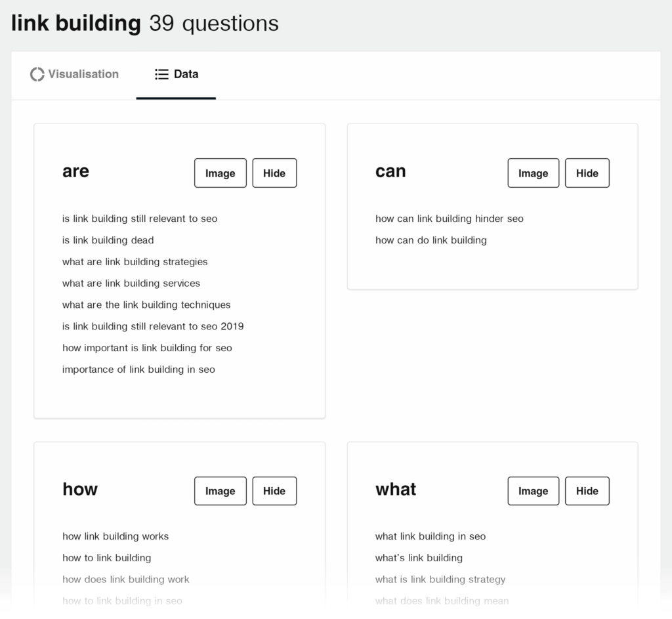This screenshot has width=672, height=619.
Task: Hide the 'what' questions card
Action: 587,491
